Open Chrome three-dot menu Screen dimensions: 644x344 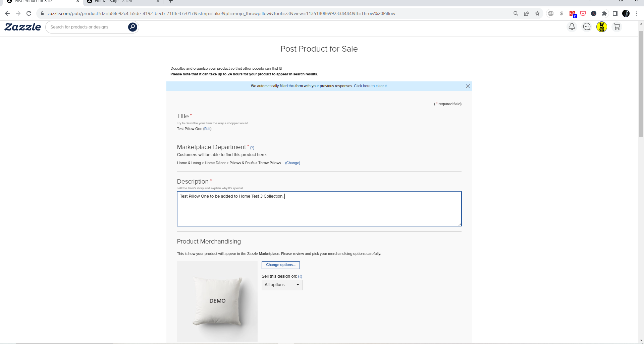637,13
